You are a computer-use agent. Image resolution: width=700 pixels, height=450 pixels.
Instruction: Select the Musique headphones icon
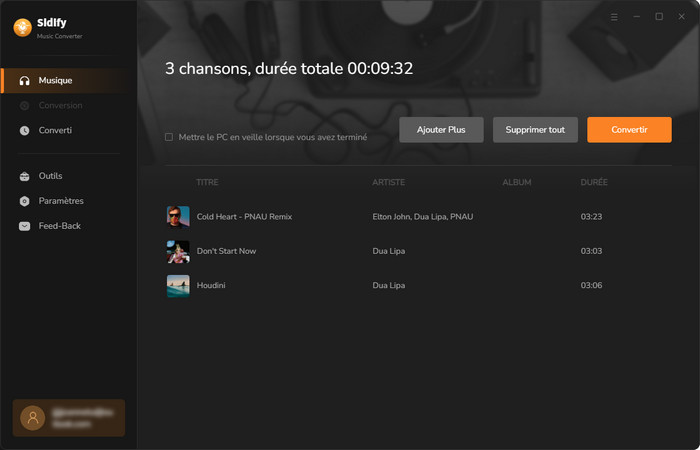(25, 80)
